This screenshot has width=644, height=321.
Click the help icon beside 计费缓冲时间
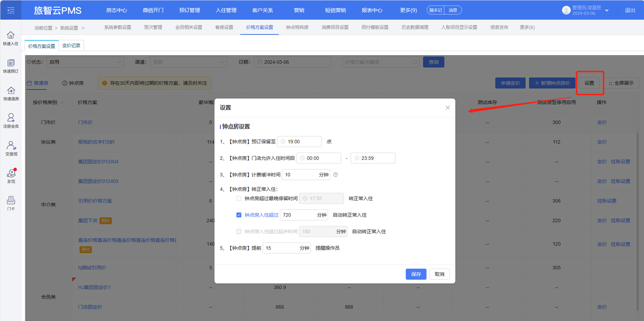(x=335, y=175)
